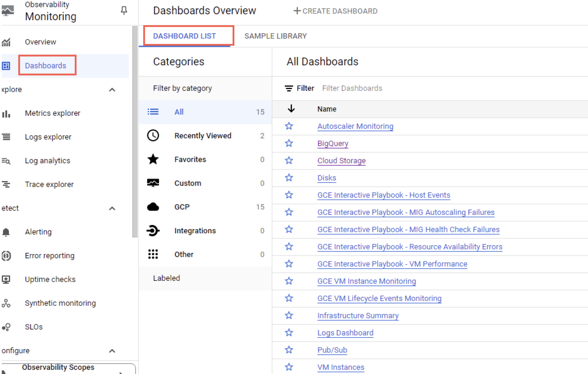Click the Metrics explorer bar-chart icon
Screen dimensions: 588x374
(6, 113)
